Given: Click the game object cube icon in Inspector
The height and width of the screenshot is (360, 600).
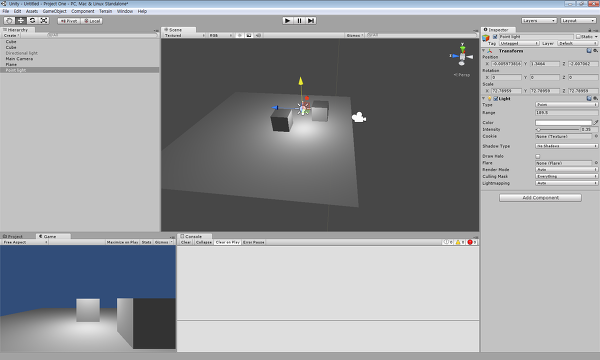Looking at the screenshot, I should 486,38.
